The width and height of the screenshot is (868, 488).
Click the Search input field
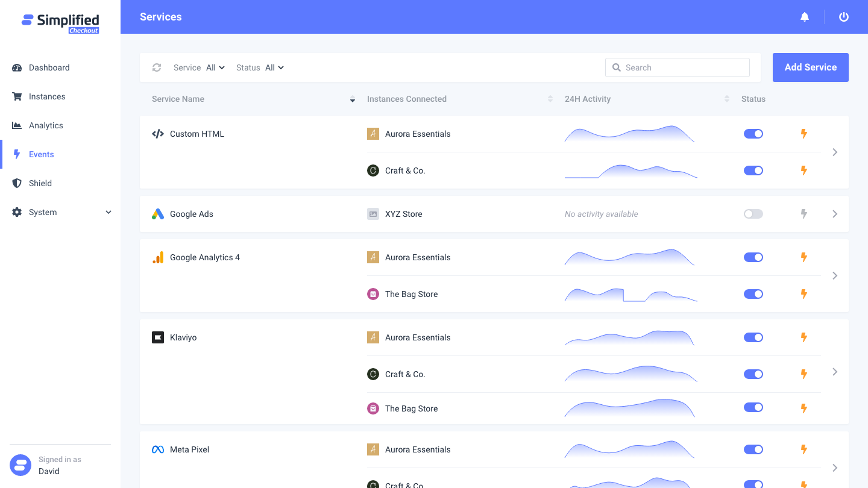678,67
